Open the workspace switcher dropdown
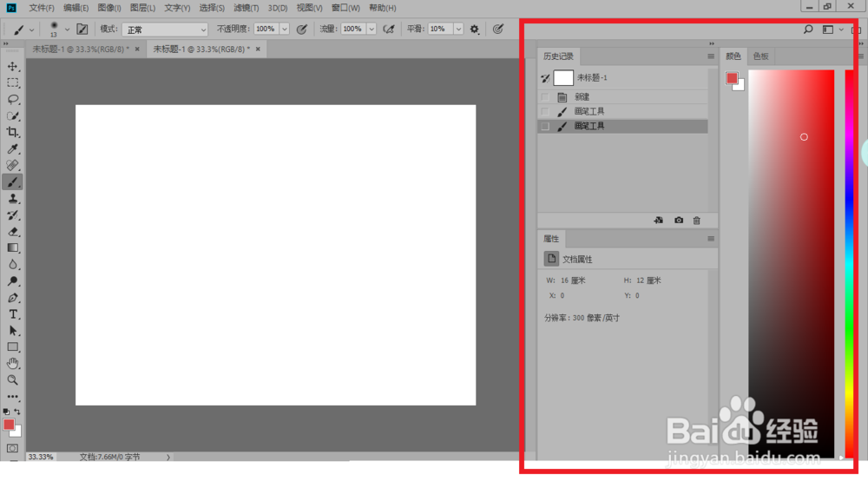The width and height of the screenshot is (868, 488). click(x=832, y=30)
